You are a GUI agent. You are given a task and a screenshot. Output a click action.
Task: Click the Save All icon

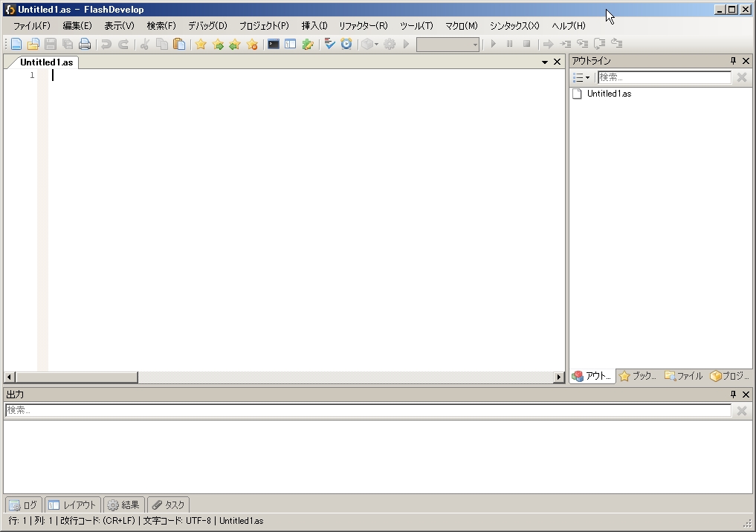click(68, 45)
